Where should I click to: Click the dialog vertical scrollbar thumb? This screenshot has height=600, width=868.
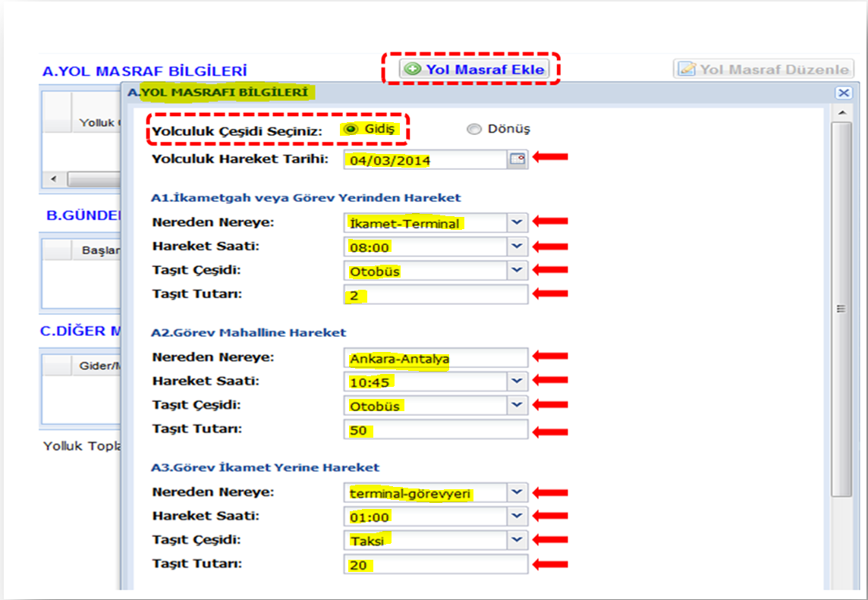(842, 309)
